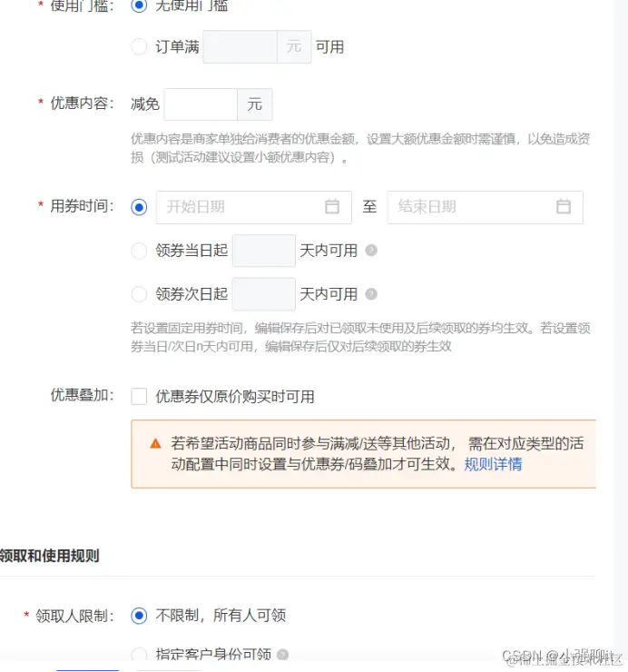Show help tooltip for 领券次日起 天内可用
The image size is (628, 672).
coord(371,294)
